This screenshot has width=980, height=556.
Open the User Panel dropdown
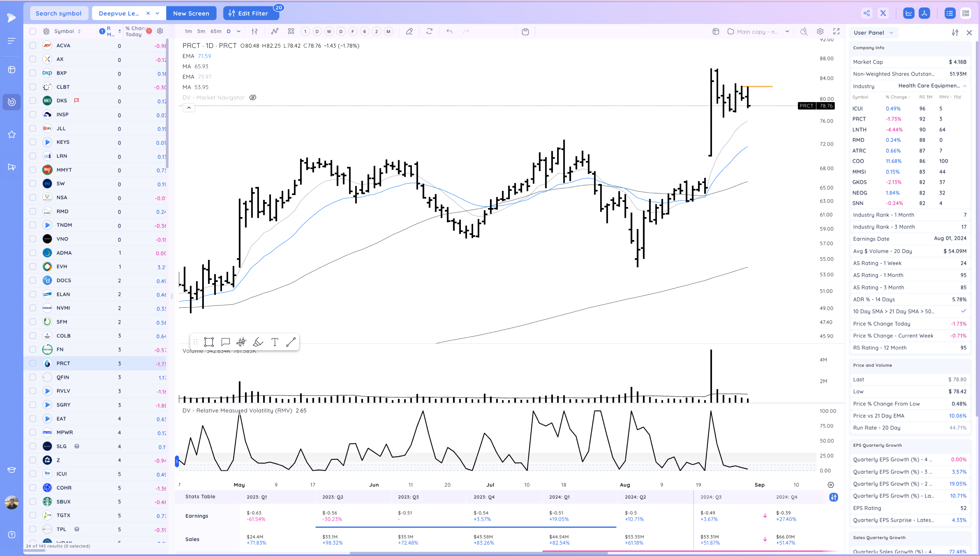point(873,33)
